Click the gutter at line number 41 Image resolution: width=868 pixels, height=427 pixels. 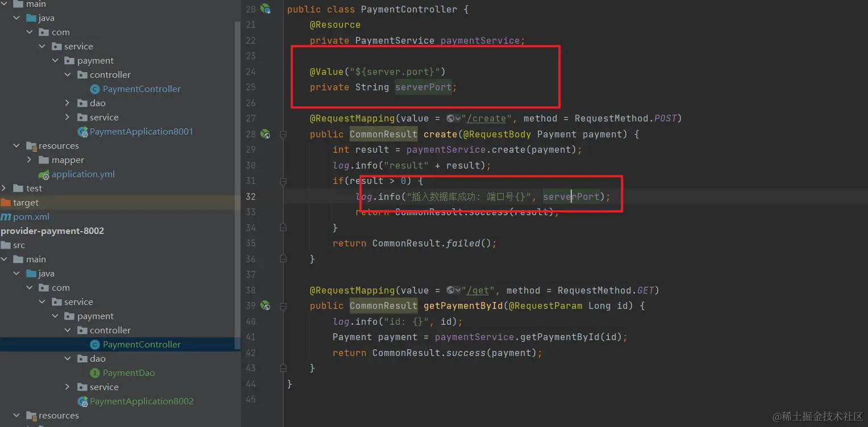click(x=251, y=337)
